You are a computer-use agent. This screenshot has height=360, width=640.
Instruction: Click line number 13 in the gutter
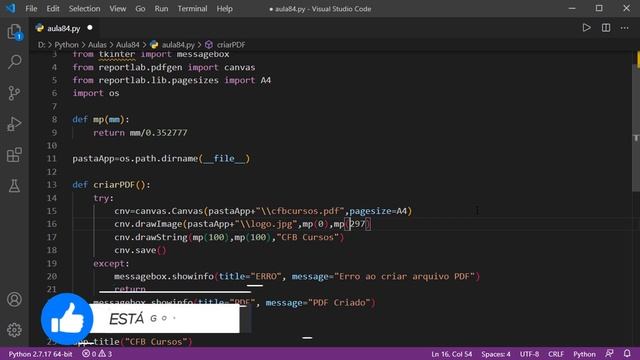[x=51, y=184]
